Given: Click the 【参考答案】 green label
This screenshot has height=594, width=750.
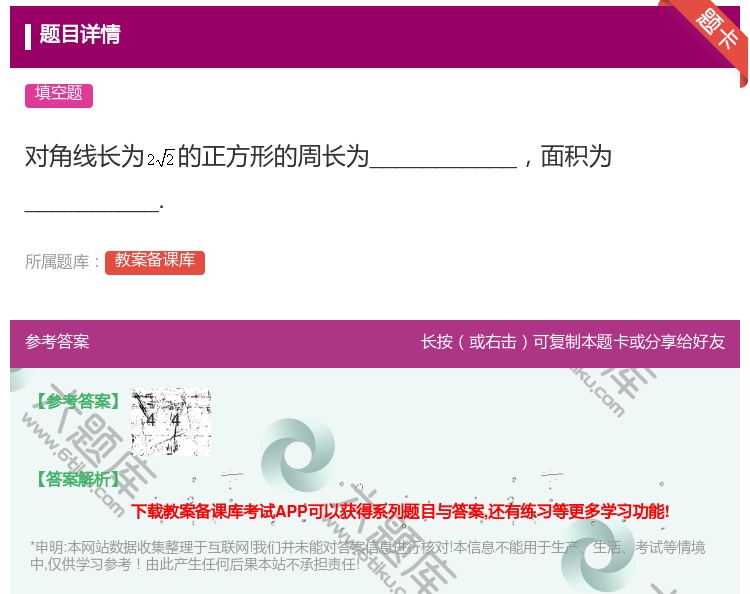Looking at the screenshot, I should click(78, 401).
